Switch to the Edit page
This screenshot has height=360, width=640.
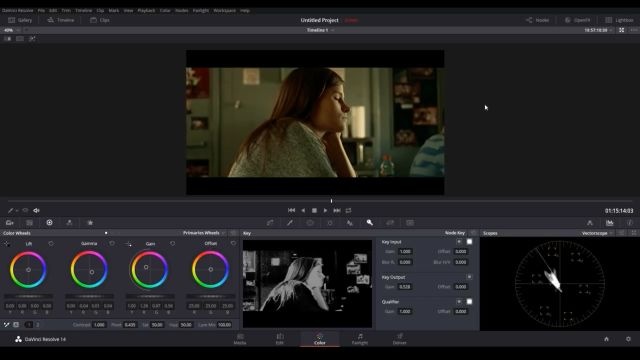[x=280, y=339]
